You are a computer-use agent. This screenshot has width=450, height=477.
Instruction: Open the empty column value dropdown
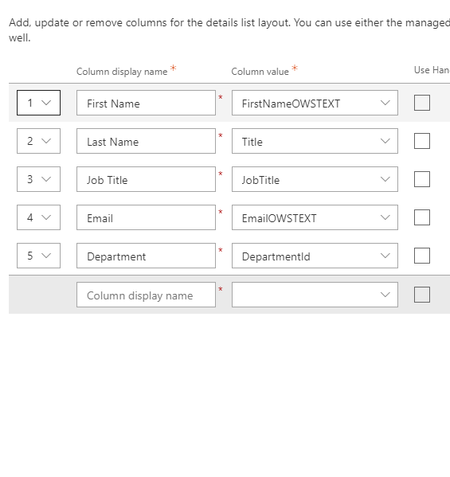point(315,295)
